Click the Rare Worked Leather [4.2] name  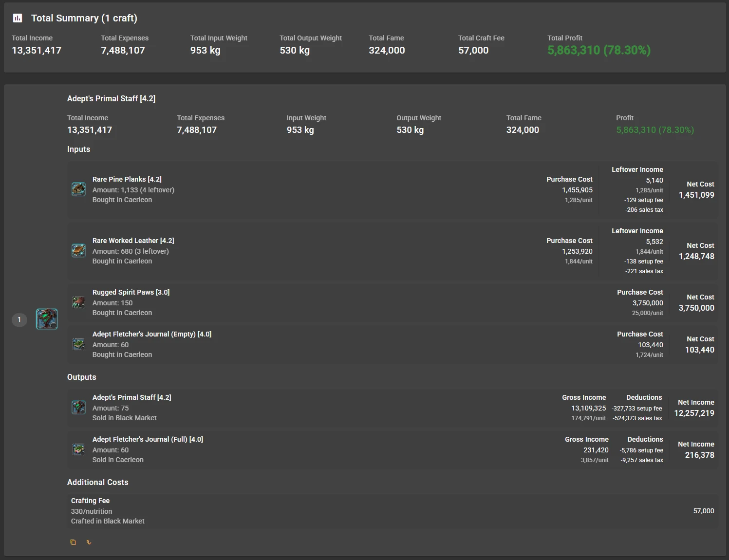coord(133,241)
